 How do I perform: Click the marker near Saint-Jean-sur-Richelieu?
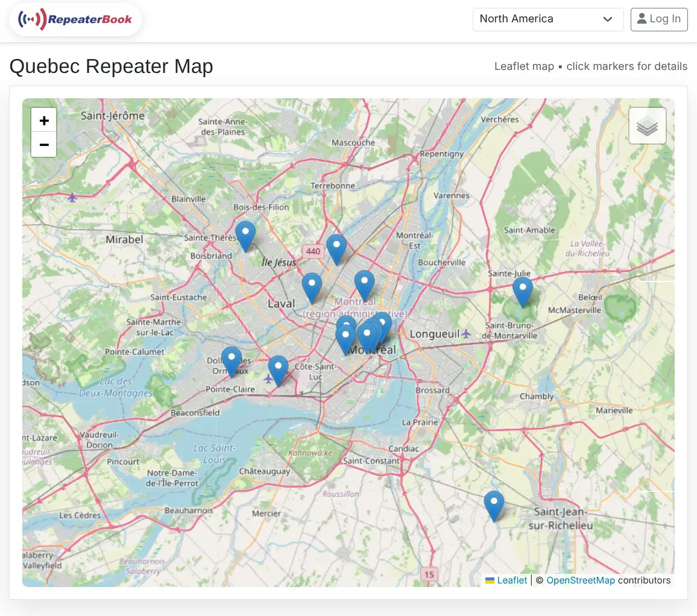point(494,506)
